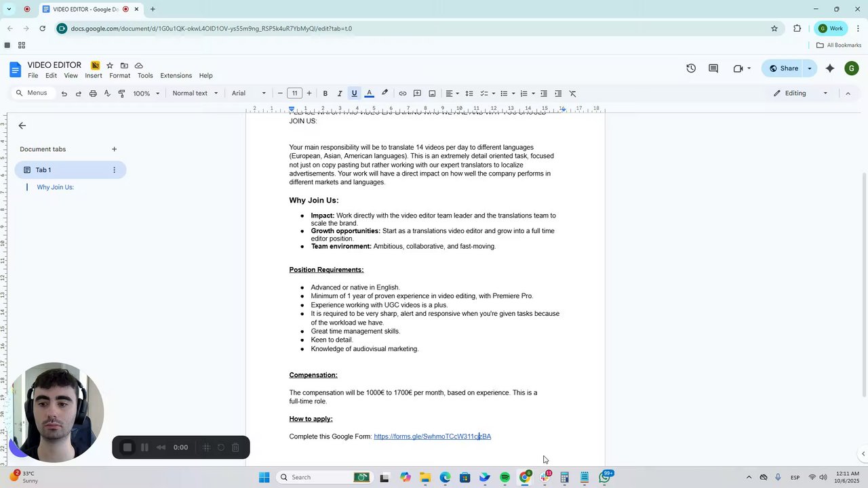Viewport: 868px width, 488px height.
Task: Add a new document tab
Action: [115, 149]
